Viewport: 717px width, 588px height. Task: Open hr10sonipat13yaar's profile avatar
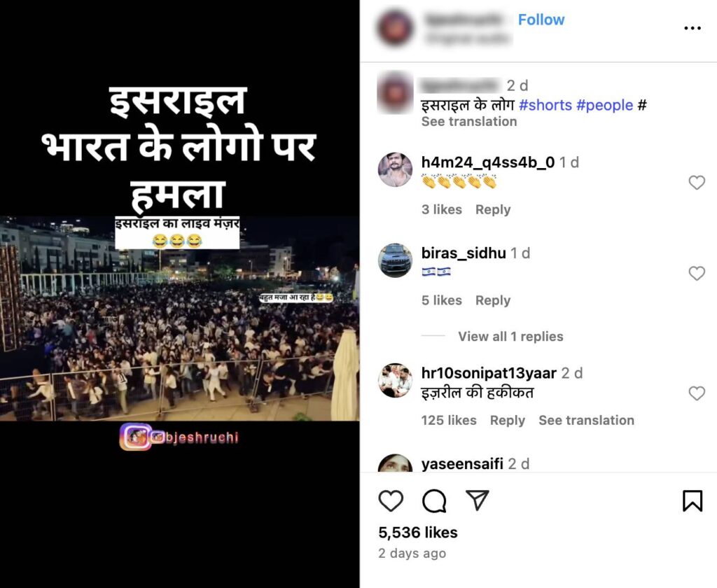coord(396,380)
